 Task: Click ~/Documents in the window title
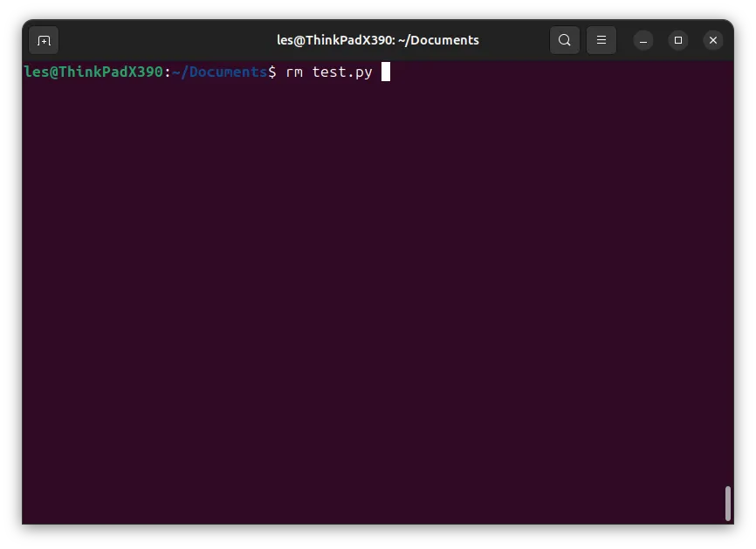click(x=439, y=40)
